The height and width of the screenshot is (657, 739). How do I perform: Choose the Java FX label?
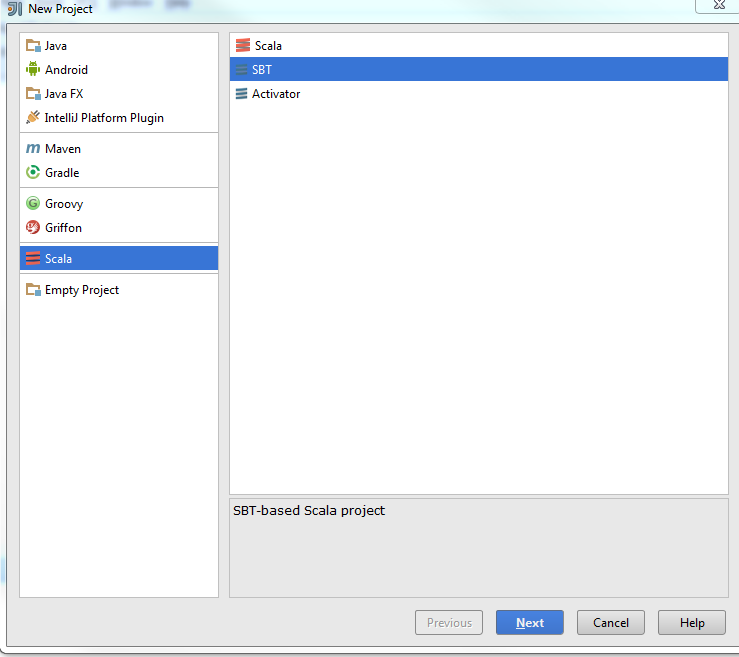(64, 94)
